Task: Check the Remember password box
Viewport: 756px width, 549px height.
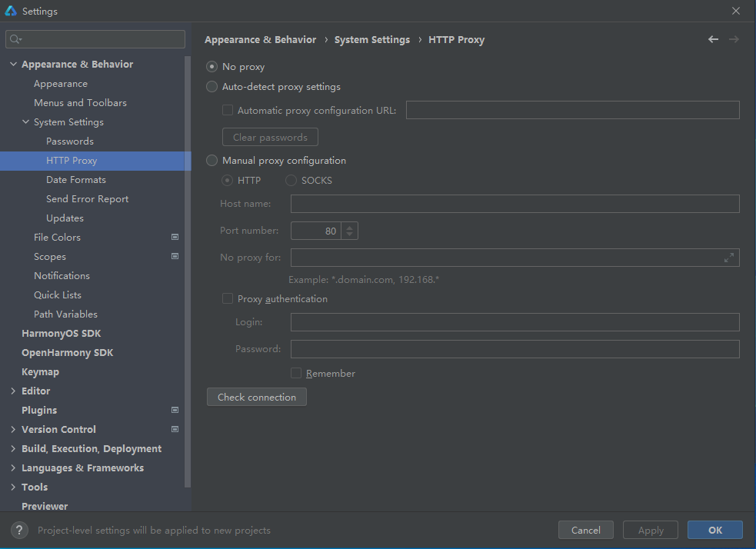Action: tap(296, 373)
